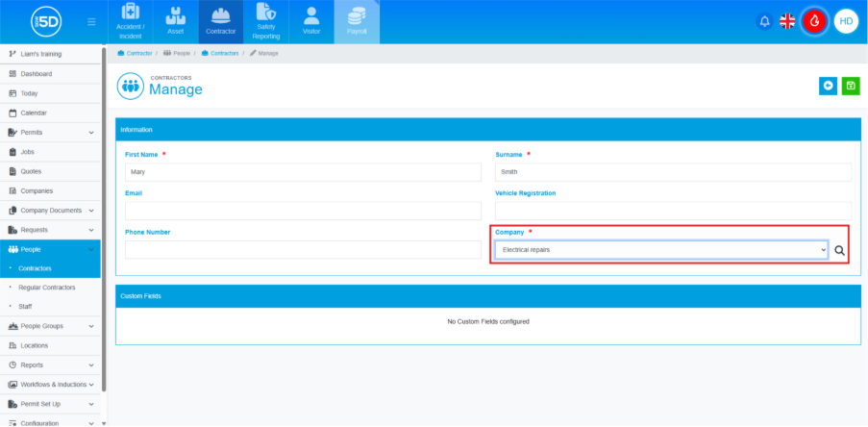Click the Vehicle Registration input field

(x=673, y=211)
